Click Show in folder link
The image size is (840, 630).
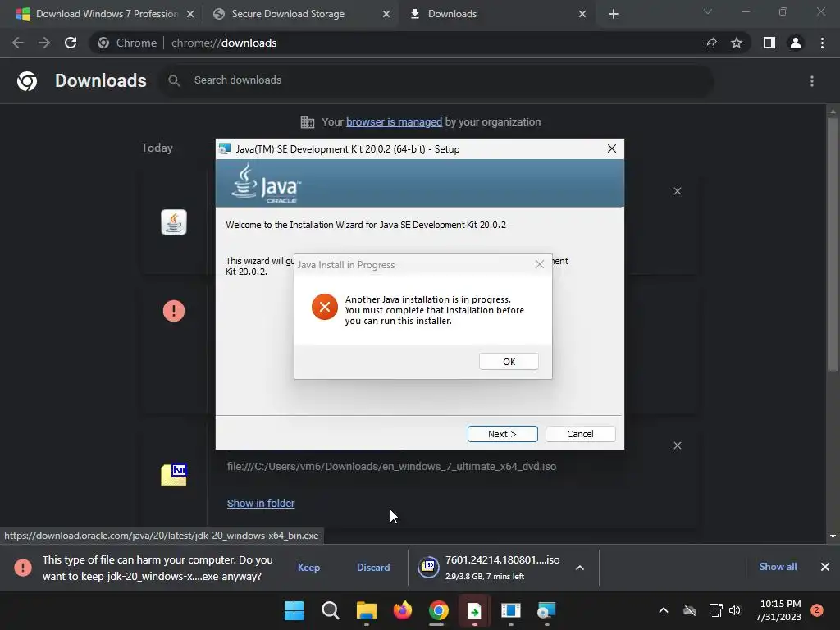coord(261,503)
